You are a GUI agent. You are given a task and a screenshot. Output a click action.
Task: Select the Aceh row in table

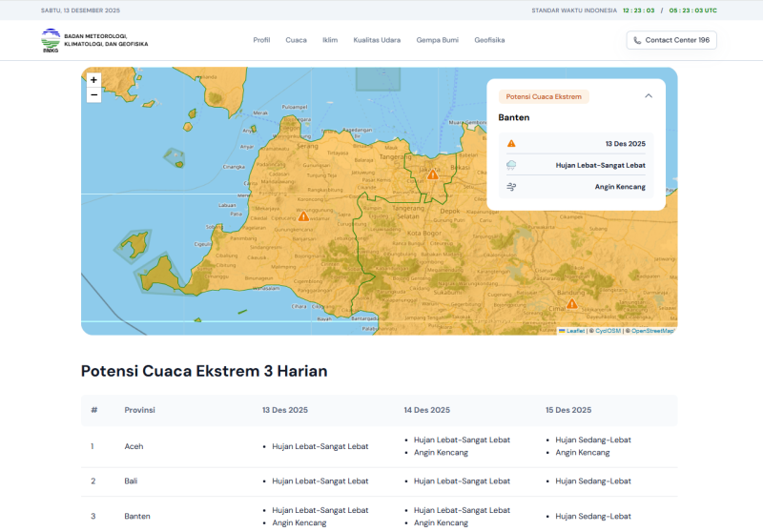pos(134,446)
